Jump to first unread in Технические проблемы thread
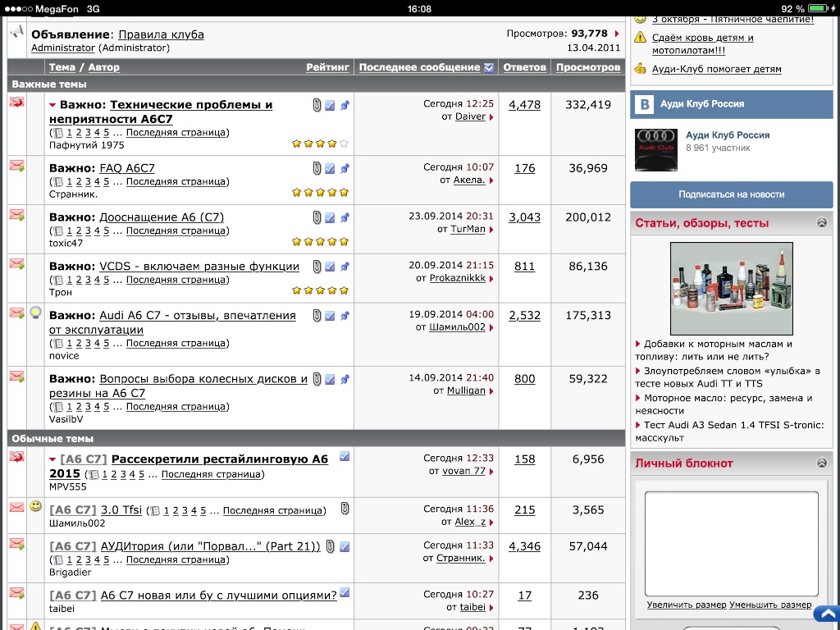The height and width of the screenshot is (630, 840). [52, 105]
